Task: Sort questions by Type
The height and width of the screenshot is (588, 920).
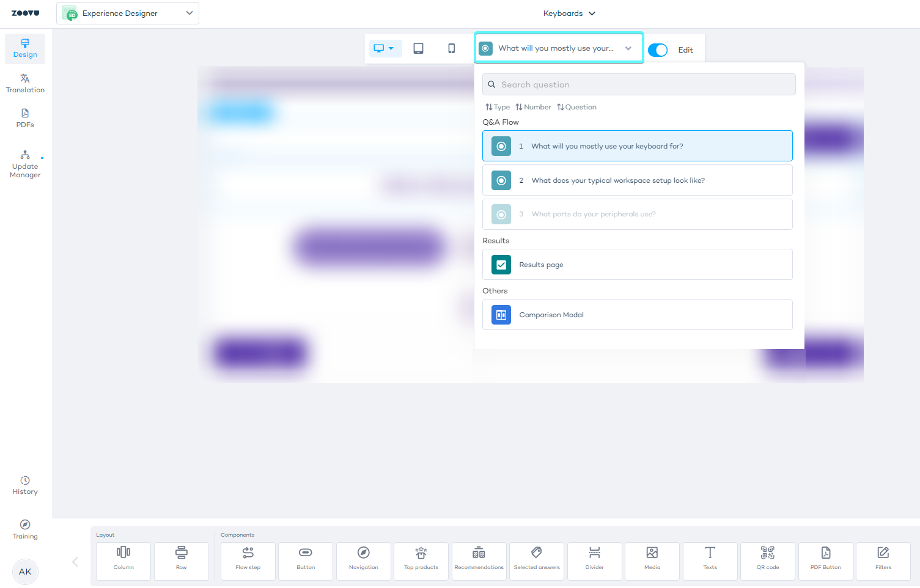Action: [498, 107]
